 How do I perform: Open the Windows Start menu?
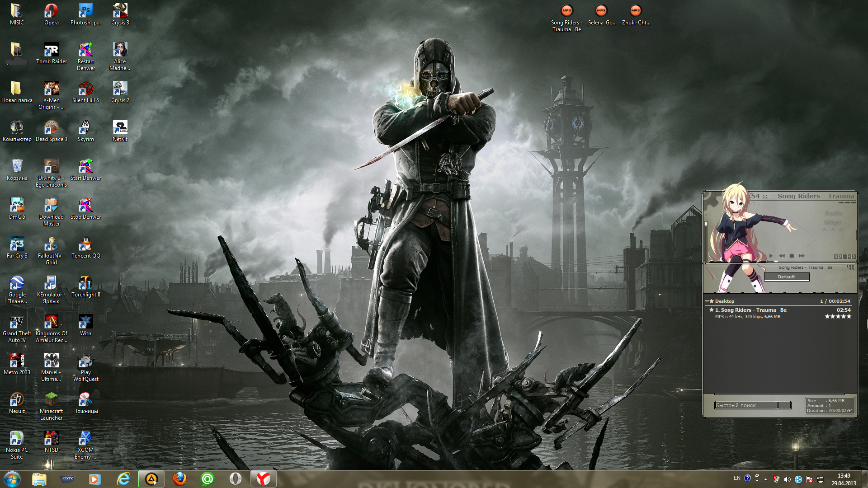pyautogui.click(x=12, y=479)
